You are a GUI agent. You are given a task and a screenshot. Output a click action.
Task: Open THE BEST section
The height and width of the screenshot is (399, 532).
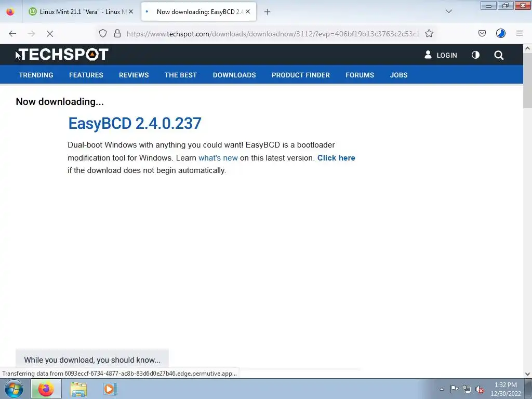(181, 75)
